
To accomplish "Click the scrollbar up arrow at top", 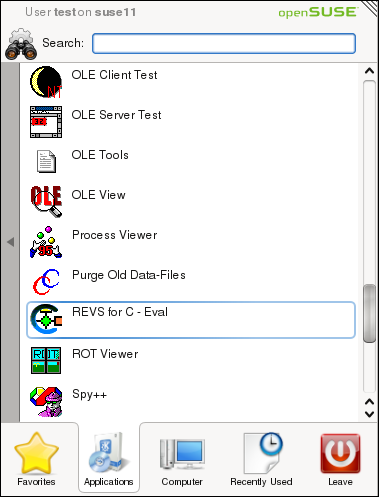I will click(369, 71).
